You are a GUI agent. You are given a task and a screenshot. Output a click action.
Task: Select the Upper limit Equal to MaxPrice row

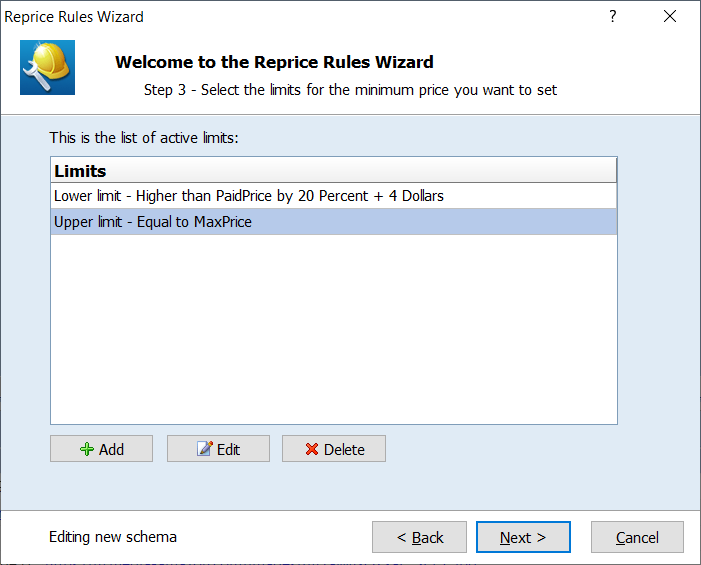pos(334,222)
